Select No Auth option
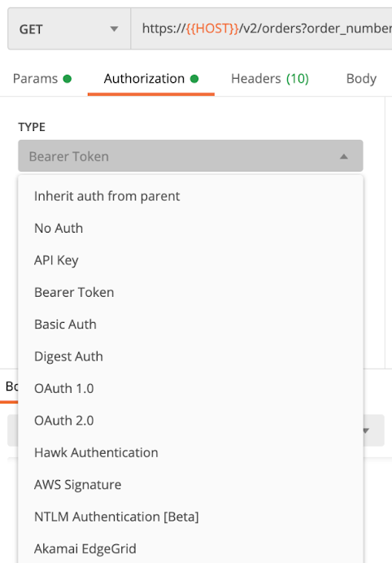This screenshot has width=392, height=563. [x=190, y=228]
